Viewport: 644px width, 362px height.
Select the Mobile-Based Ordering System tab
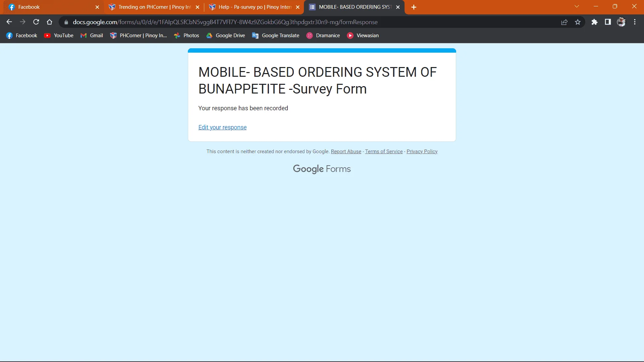point(354,7)
